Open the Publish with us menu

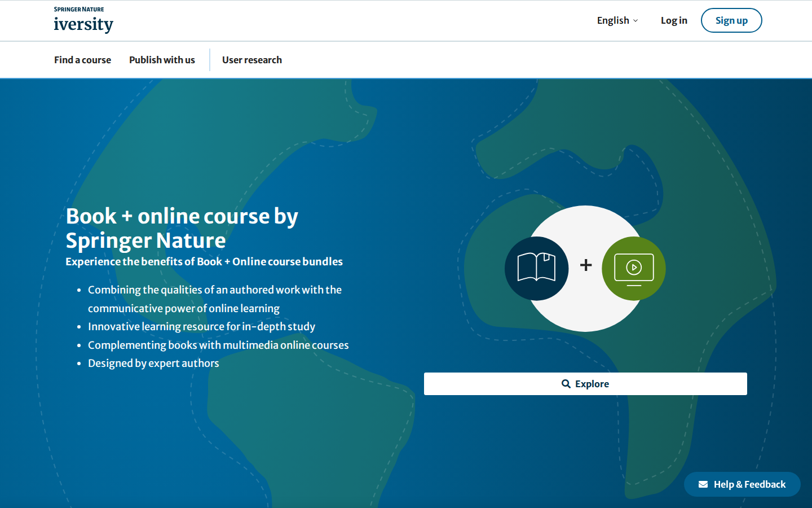point(162,60)
